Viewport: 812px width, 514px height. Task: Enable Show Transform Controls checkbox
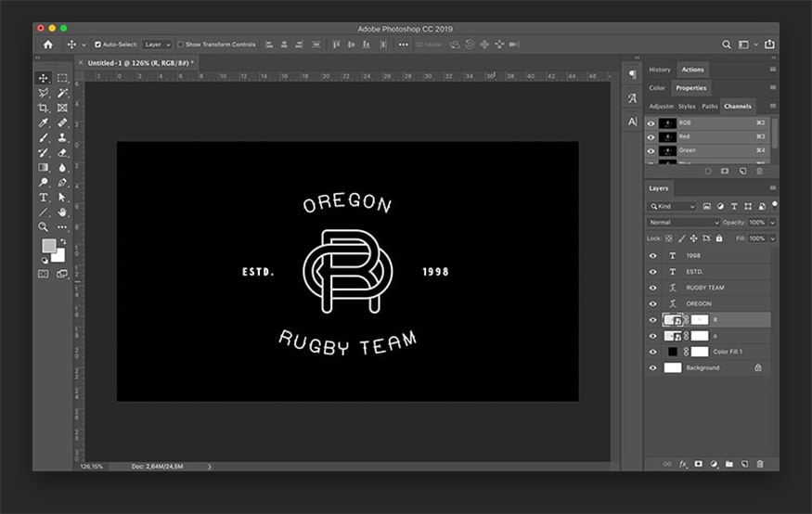pos(181,45)
